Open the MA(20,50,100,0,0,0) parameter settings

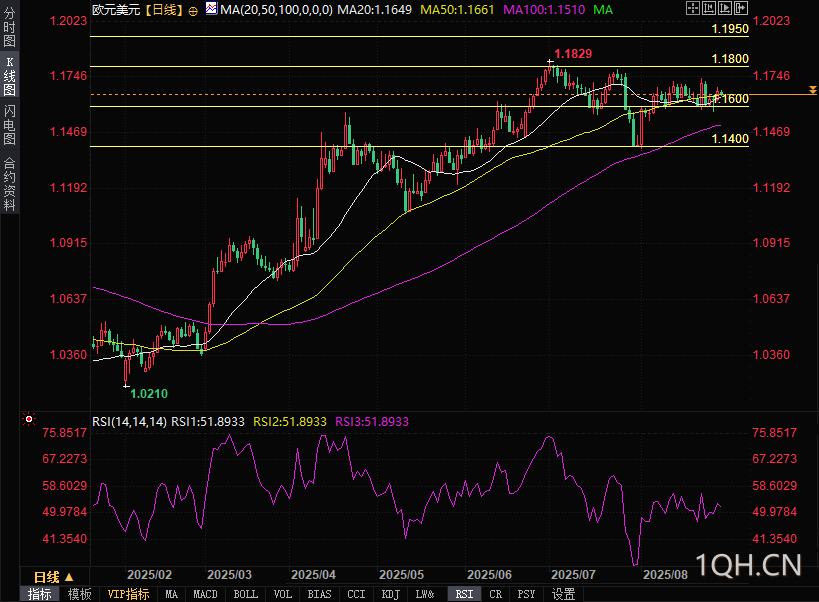[275, 9]
